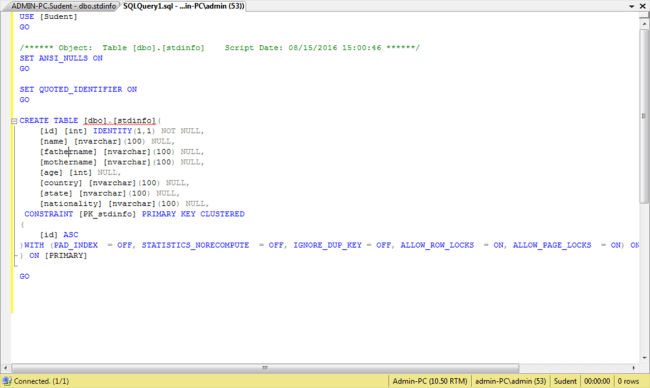Click the '[fathername]' column name
650x388 pixels.
tap(68, 152)
